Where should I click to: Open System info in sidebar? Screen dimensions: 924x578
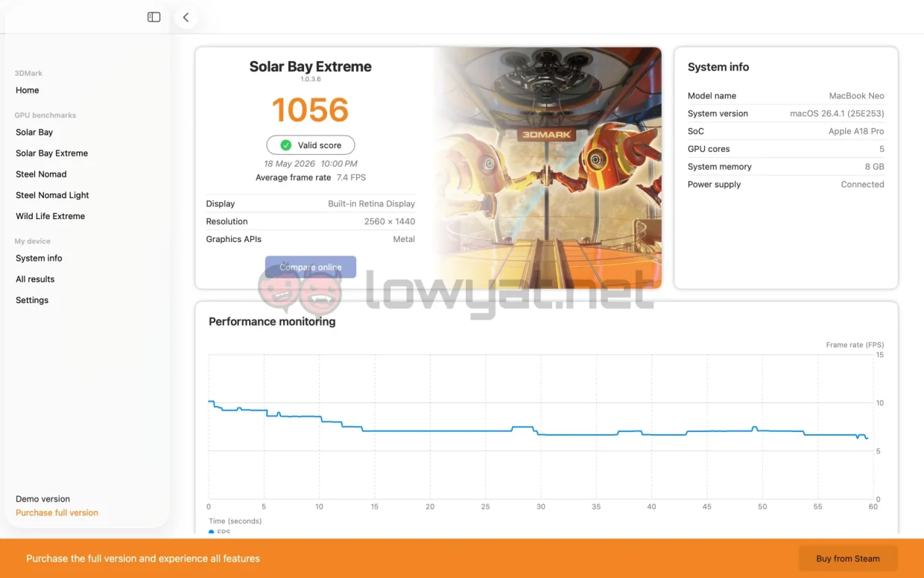coord(39,258)
